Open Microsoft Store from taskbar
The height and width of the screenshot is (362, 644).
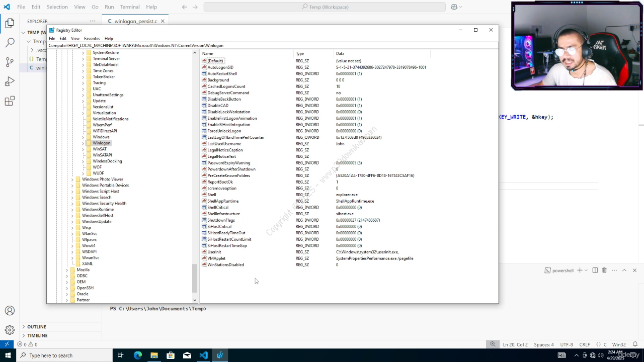point(171,355)
